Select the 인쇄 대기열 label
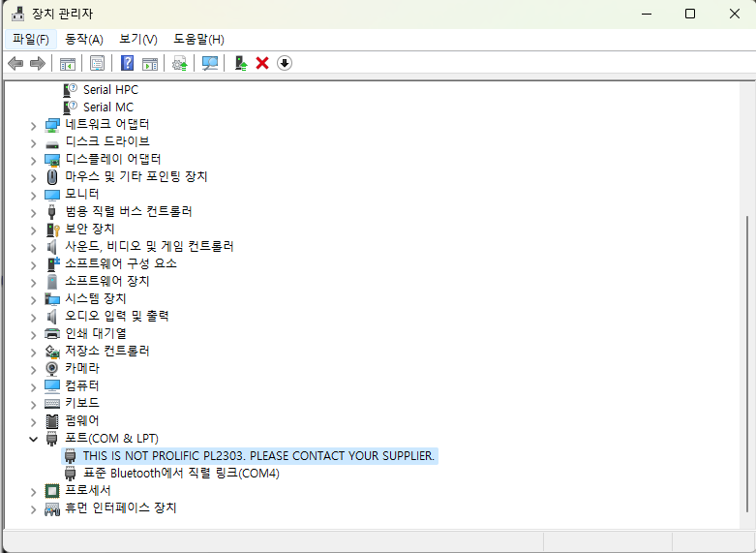Viewport: 756px width, 553px height. 96,333
